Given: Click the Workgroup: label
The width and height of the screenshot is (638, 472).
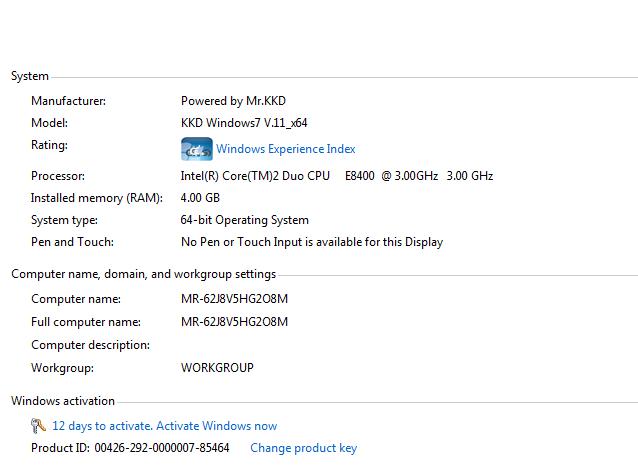Looking at the screenshot, I should [x=62, y=368].
